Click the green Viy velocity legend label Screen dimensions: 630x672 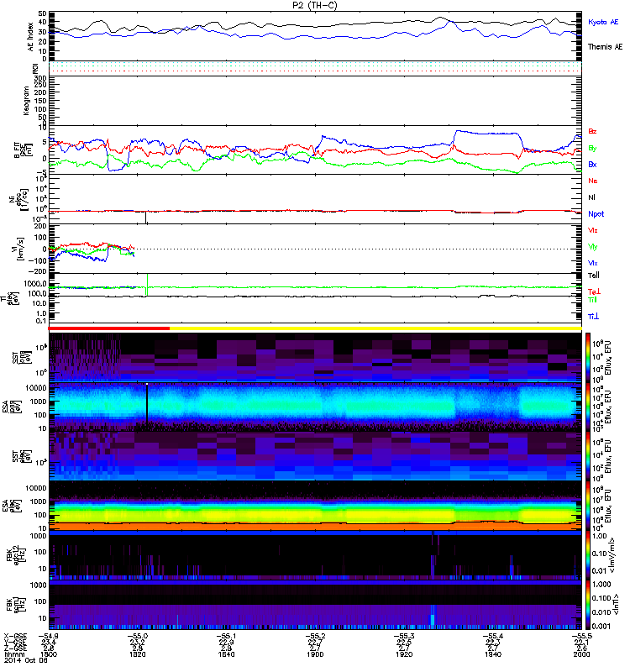point(593,247)
